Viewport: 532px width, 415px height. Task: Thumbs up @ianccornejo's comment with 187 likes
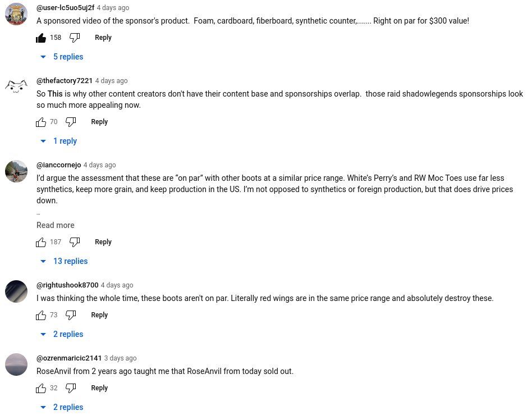pos(41,242)
